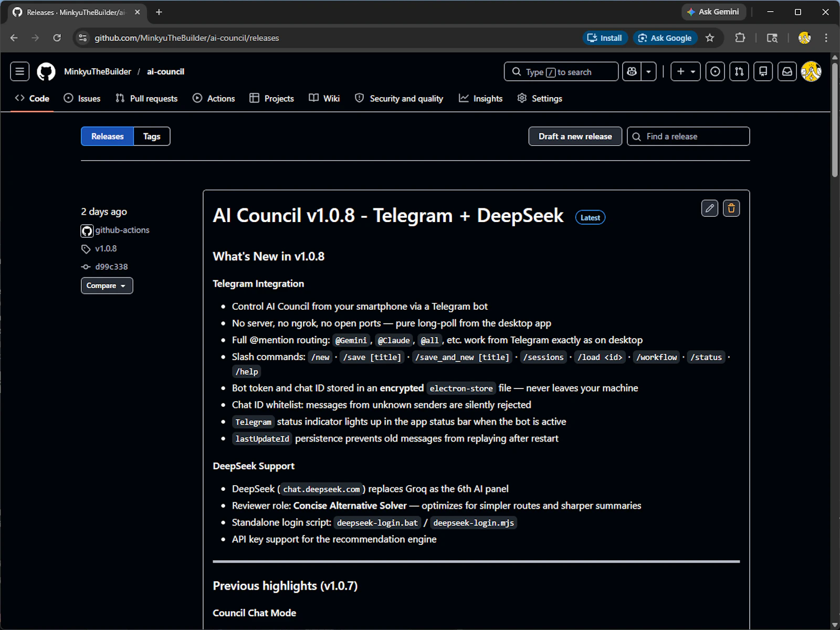Click the page vertical scrollbar thumb

pyautogui.click(x=835, y=121)
